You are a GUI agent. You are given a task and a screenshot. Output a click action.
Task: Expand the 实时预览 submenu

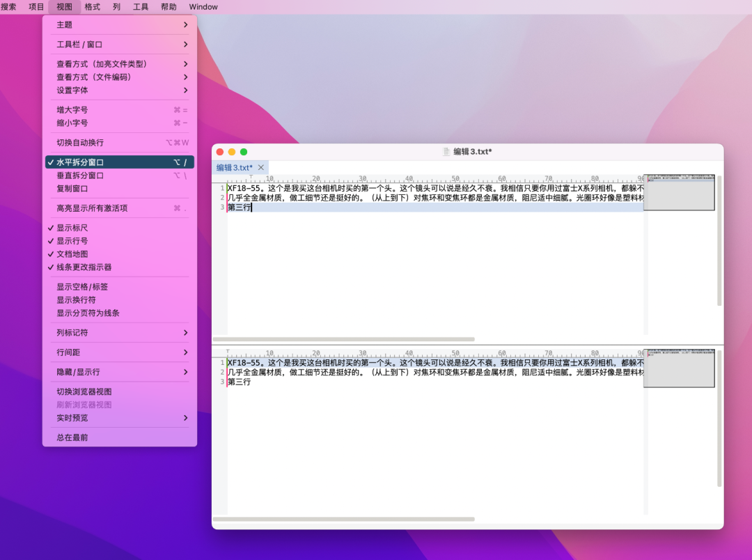[x=120, y=418]
